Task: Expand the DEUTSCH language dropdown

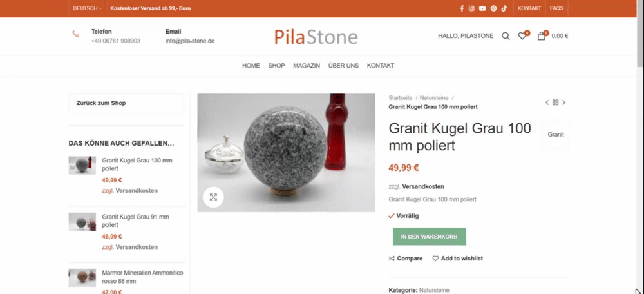Action: point(87,8)
